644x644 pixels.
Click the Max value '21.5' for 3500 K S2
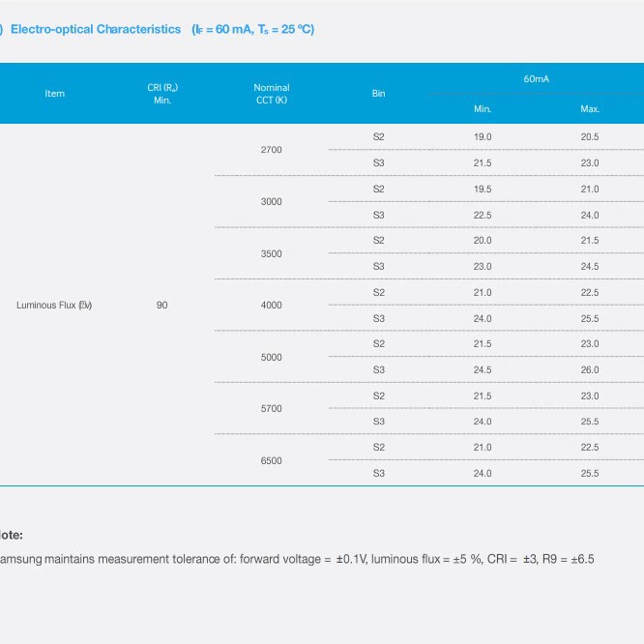(x=590, y=240)
